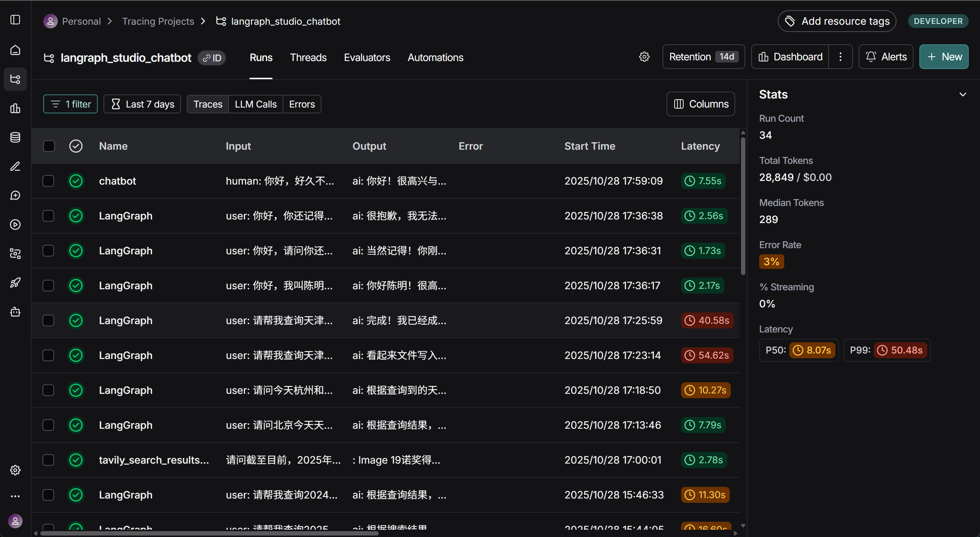Image resolution: width=980 pixels, height=537 pixels.
Task: Check the checkbox for the 17:36:17 run
Action: (x=48, y=286)
